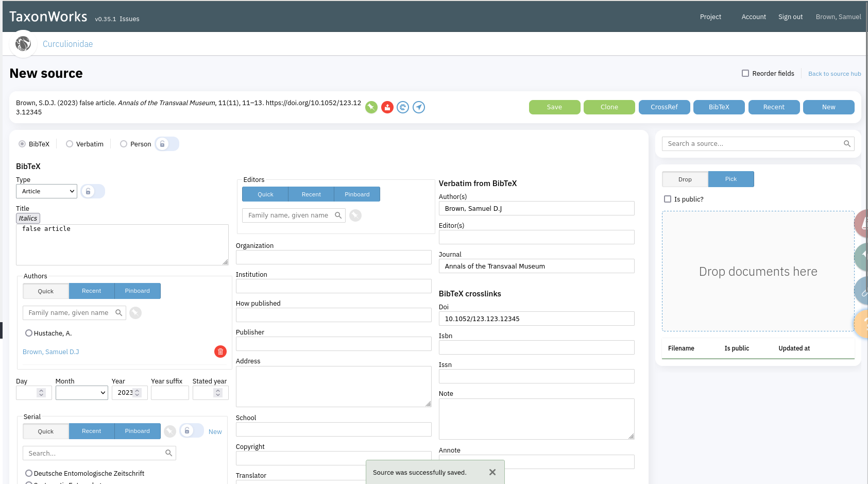Click the search magnifier in Search a source
Image resolution: width=868 pixels, height=484 pixels.
point(847,144)
